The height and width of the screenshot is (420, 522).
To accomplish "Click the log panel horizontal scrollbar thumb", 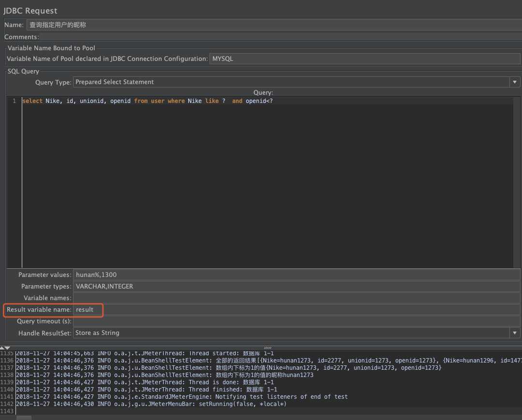I will (24, 418).
